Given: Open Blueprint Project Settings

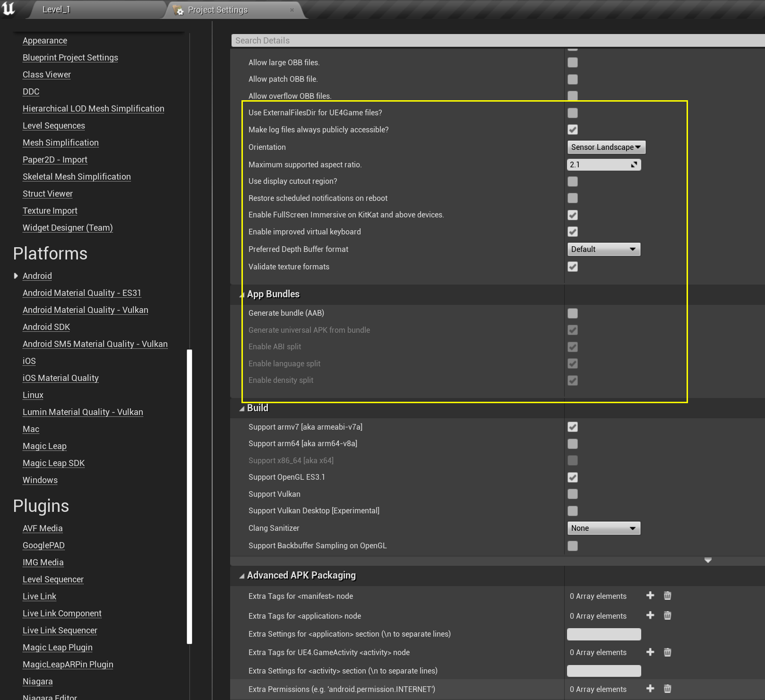Looking at the screenshot, I should (70, 58).
